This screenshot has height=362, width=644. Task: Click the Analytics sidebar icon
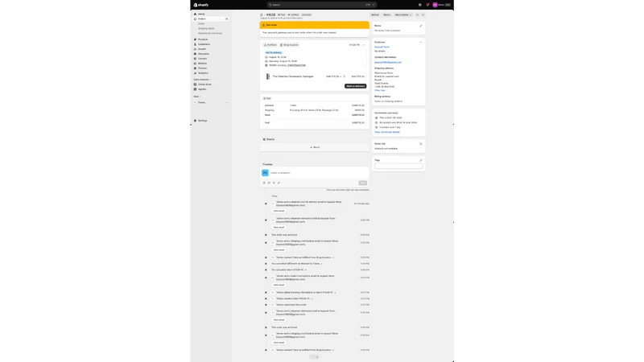pyautogui.click(x=195, y=73)
